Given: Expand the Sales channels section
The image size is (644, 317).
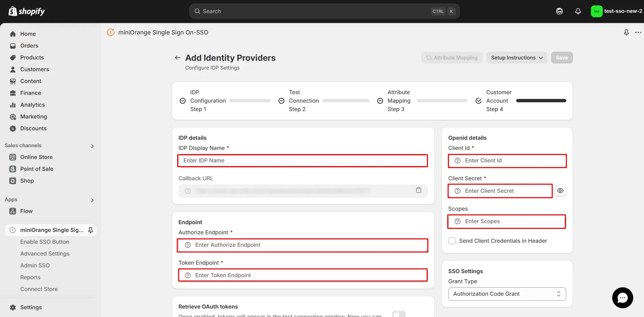Looking at the screenshot, I should click(x=92, y=146).
